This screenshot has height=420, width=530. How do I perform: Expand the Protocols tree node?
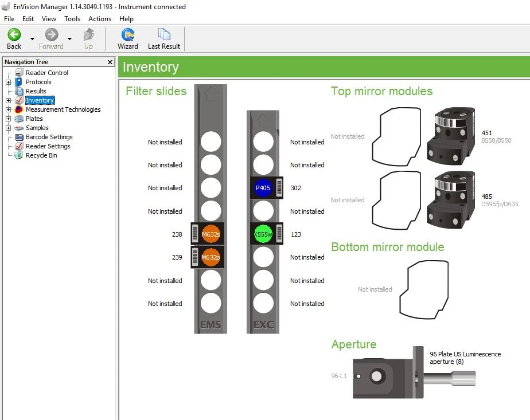click(x=9, y=82)
